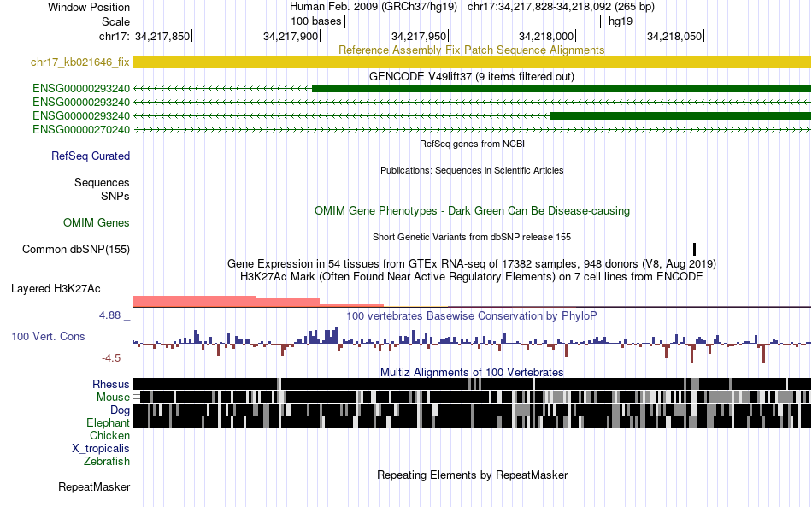The height and width of the screenshot is (507, 812).
Task: Select the Elephant alignment row label
Action: pos(108,423)
